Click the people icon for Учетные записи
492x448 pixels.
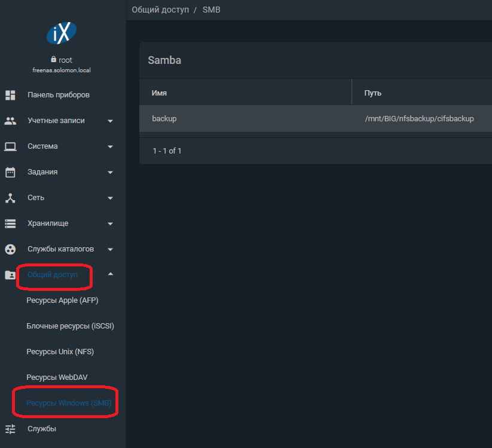point(10,121)
